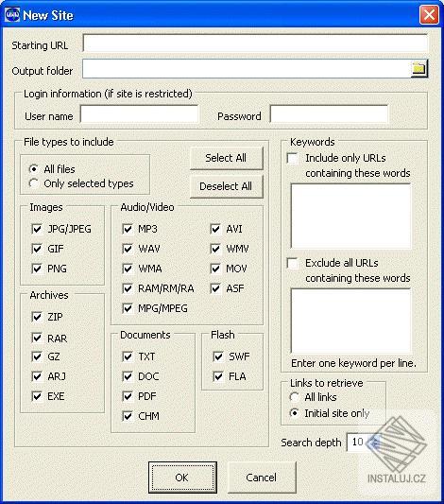Uncheck the DOC checkbox
The height and width of the screenshot is (504, 444).
click(x=128, y=376)
